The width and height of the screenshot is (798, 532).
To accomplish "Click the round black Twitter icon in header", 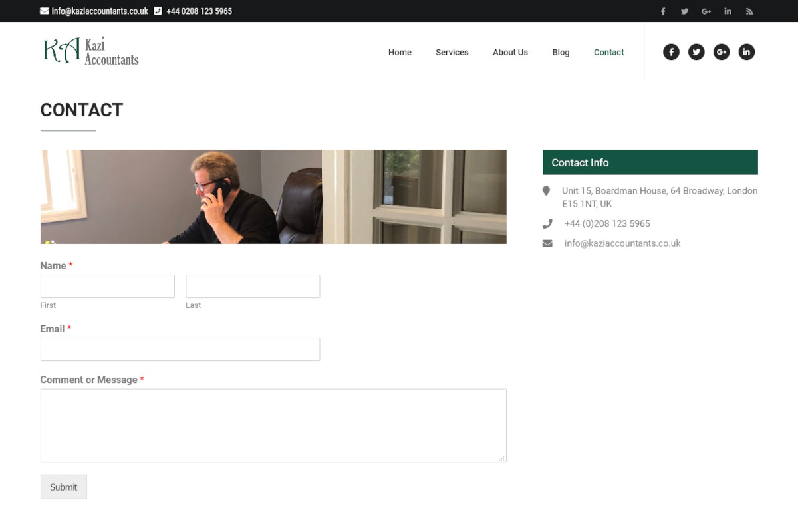I will [696, 52].
